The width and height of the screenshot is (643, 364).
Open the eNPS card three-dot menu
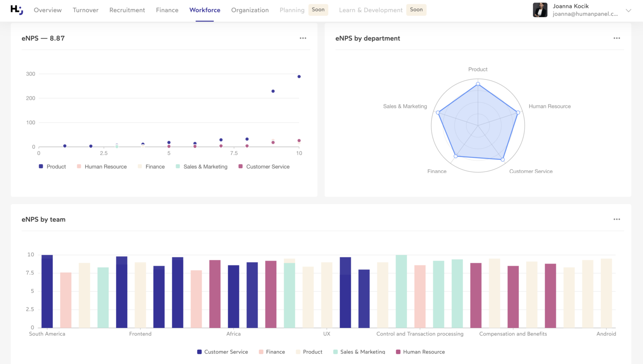(303, 38)
